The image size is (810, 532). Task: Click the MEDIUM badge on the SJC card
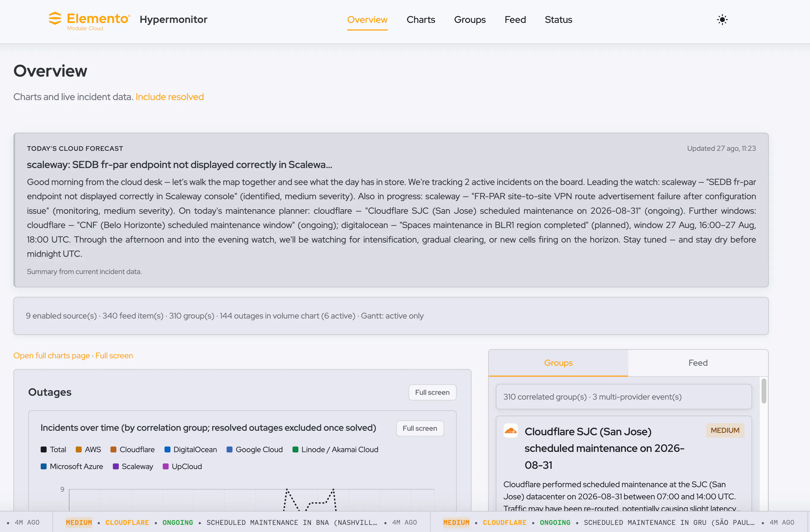tap(725, 430)
